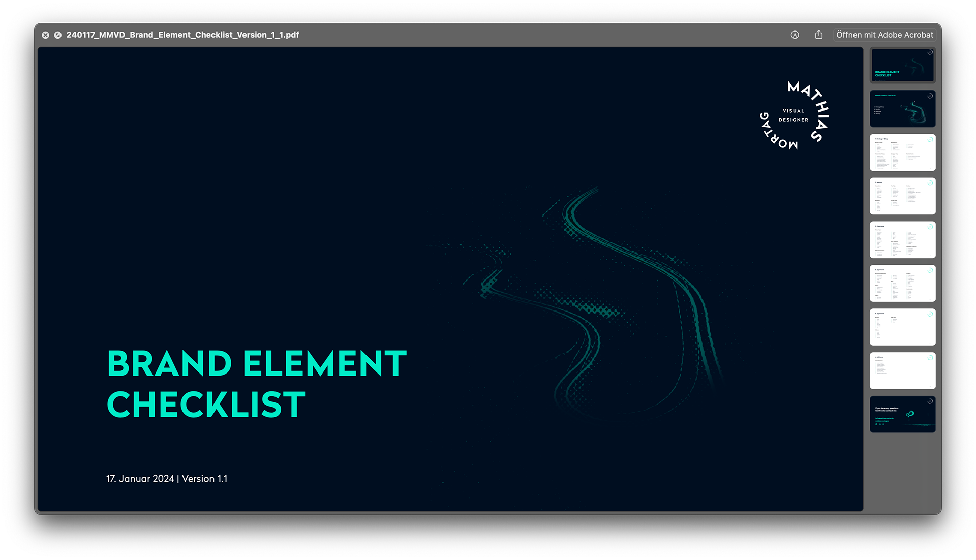The height and width of the screenshot is (560, 976).
Task: Jump to the final contact page thumbnail
Action: coord(902,414)
